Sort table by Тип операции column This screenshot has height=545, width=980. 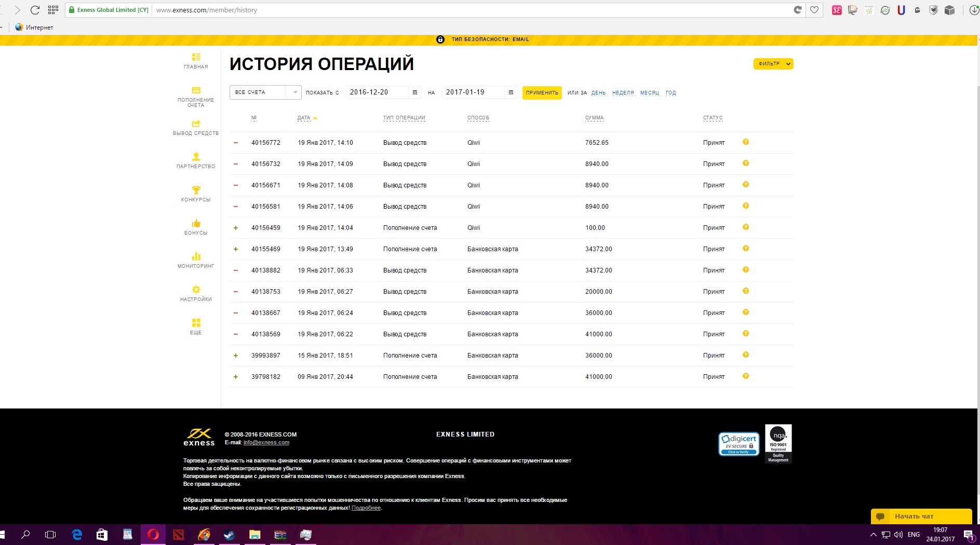pos(404,118)
